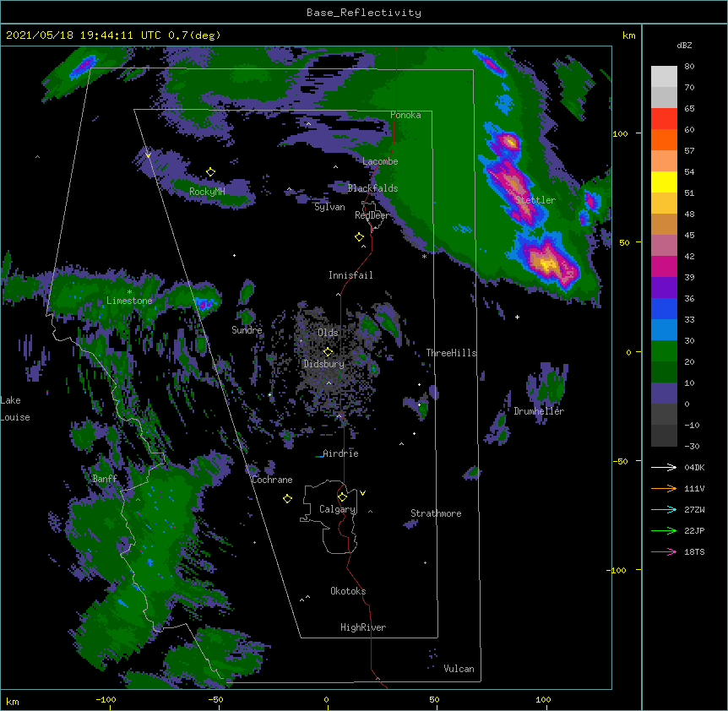
Task: Click the RockyMH label
Action: click(x=207, y=192)
